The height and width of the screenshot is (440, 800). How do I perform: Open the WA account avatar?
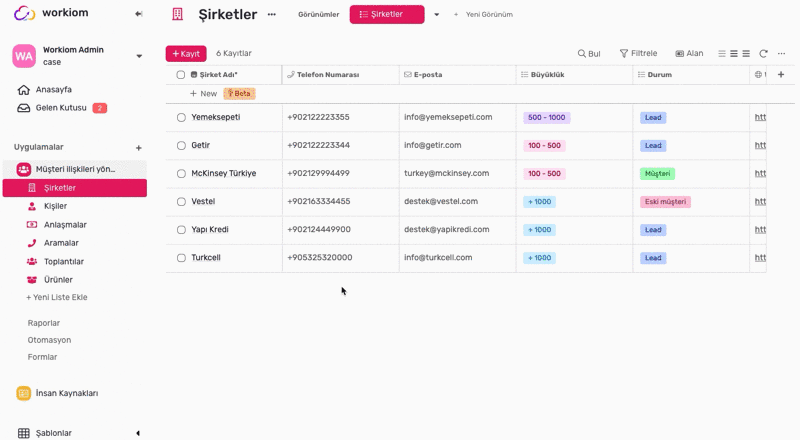click(24, 56)
